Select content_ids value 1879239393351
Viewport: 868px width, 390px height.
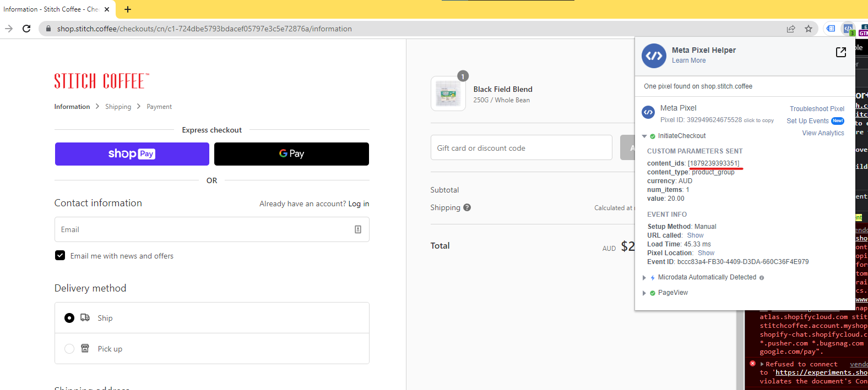click(713, 163)
